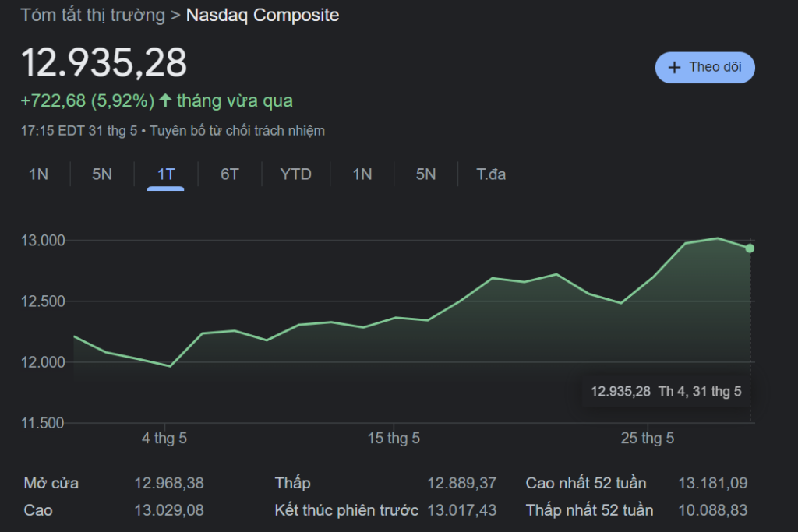
Task: Switch to the YTD range tab
Action: [x=295, y=174]
